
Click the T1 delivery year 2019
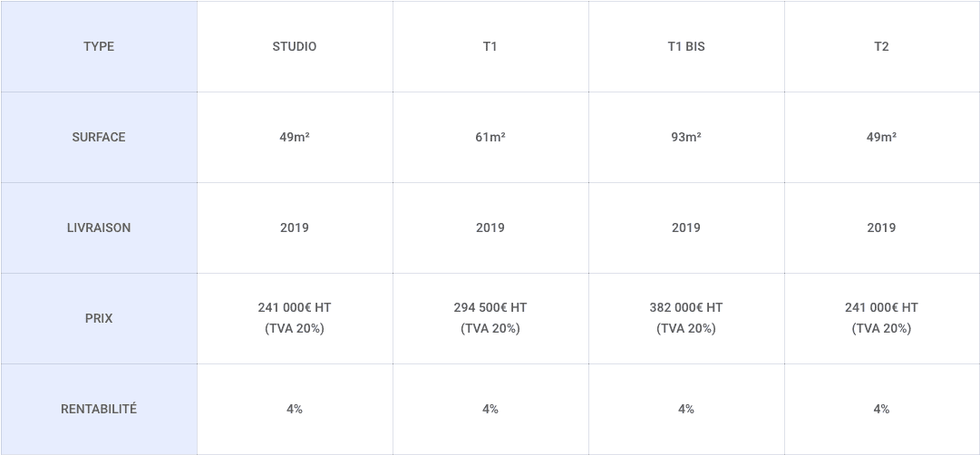pos(490,227)
